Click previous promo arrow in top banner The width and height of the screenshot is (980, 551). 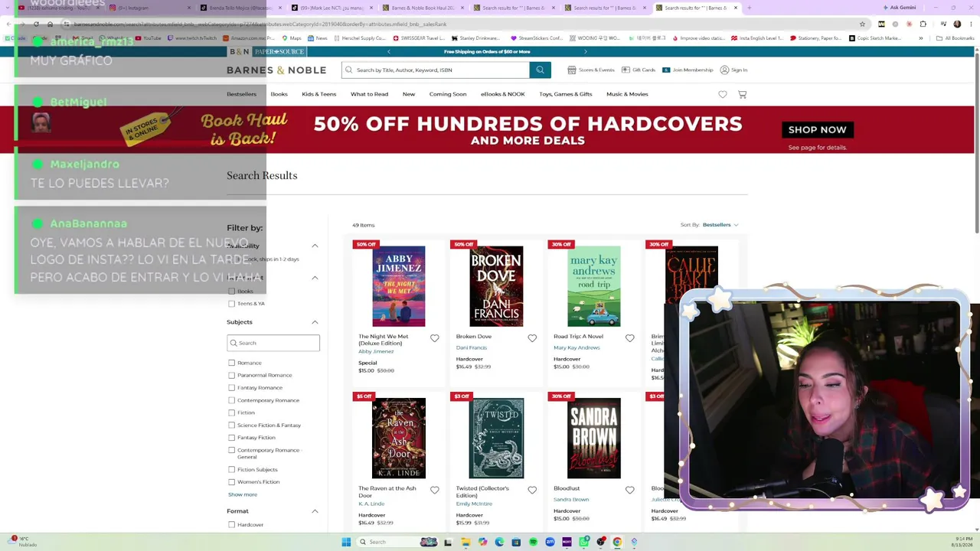pos(389,51)
